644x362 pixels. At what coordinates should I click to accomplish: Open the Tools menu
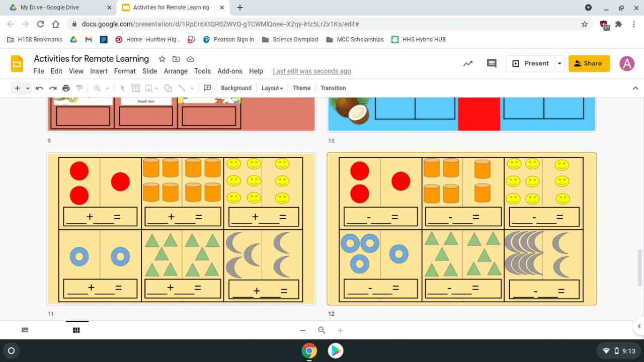(x=202, y=71)
